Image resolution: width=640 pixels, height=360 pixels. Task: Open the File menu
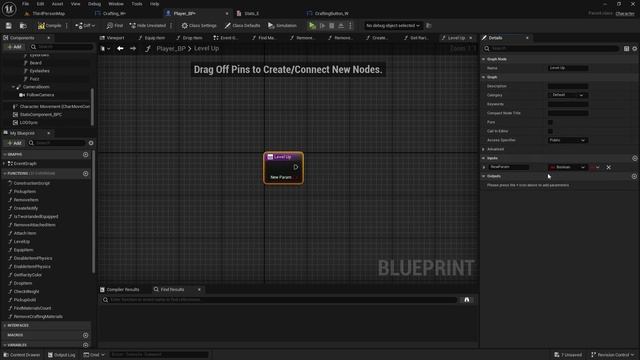tap(25, 4)
